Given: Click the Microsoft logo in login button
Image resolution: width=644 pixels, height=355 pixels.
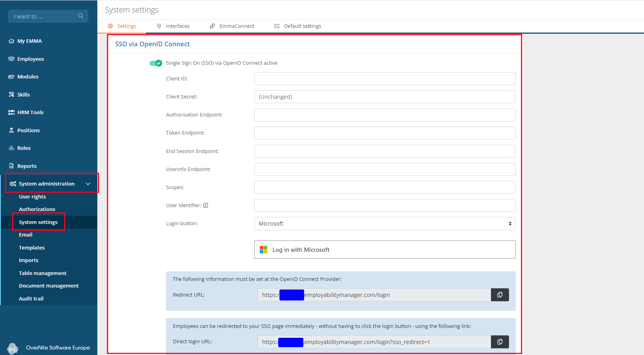Looking at the screenshot, I should (264, 250).
